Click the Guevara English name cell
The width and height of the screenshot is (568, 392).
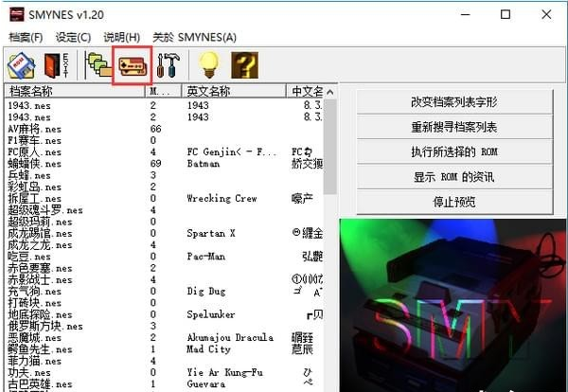(205, 384)
